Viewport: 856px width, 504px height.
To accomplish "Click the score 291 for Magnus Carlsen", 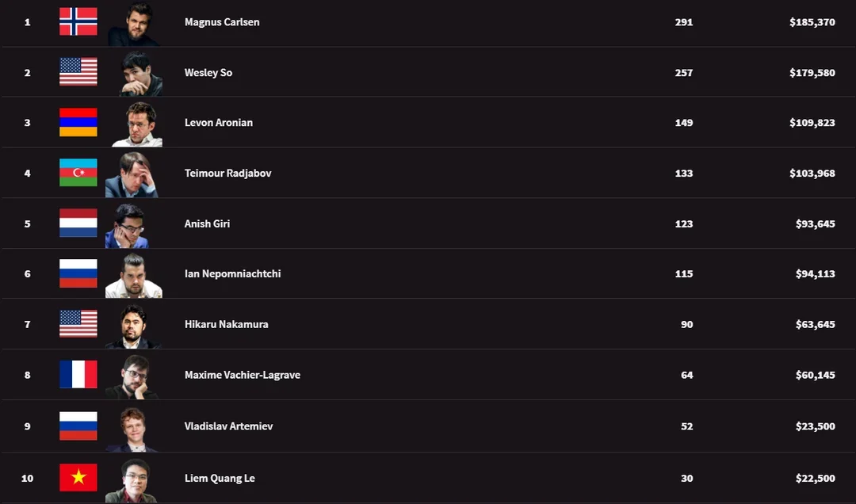I will (683, 21).
